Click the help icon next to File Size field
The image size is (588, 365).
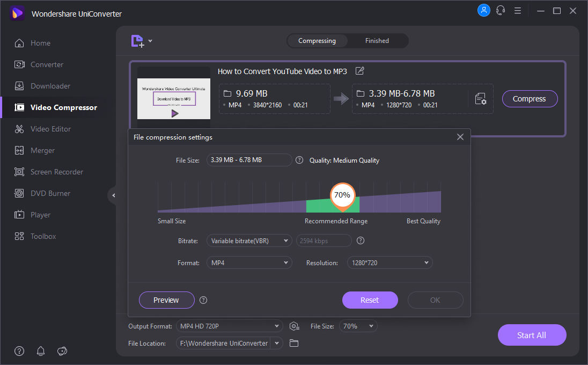(x=299, y=160)
